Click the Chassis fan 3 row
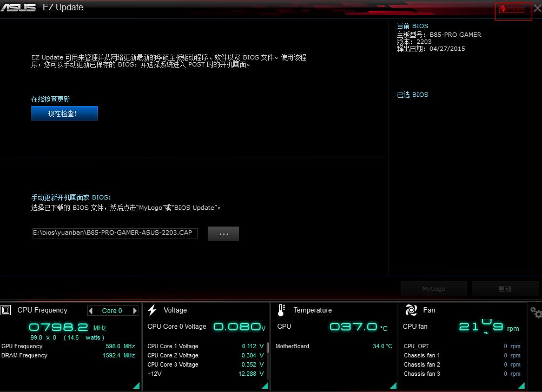This screenshot has width=542, height=392. pos(462,374)
